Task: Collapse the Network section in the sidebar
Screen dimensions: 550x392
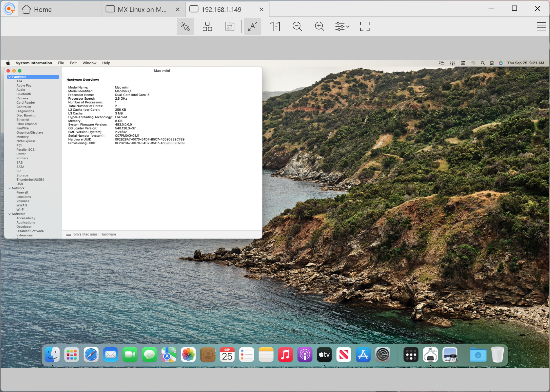Action: 10,188
